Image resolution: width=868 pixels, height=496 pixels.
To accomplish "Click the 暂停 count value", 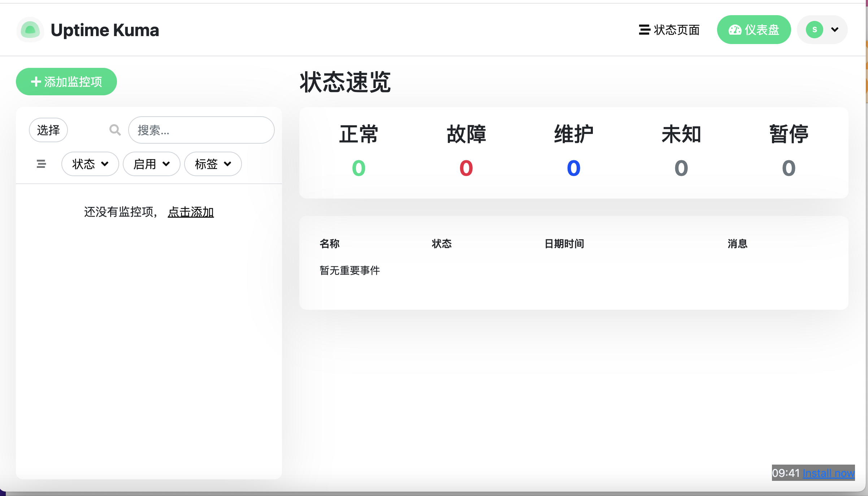I will click(789, 168).
